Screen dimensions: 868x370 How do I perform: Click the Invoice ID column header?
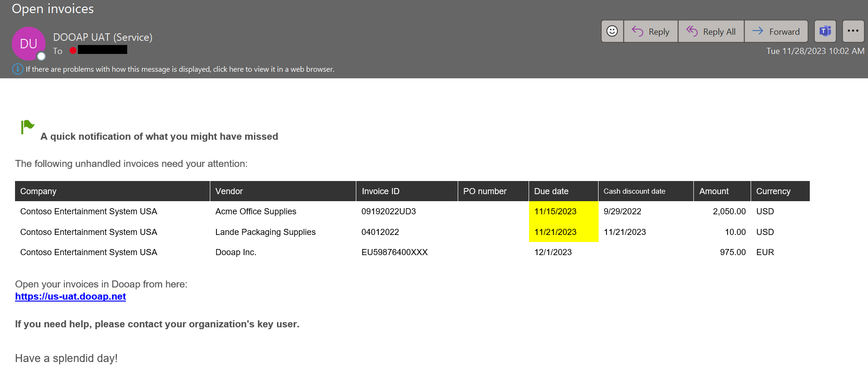coord(407,191)
